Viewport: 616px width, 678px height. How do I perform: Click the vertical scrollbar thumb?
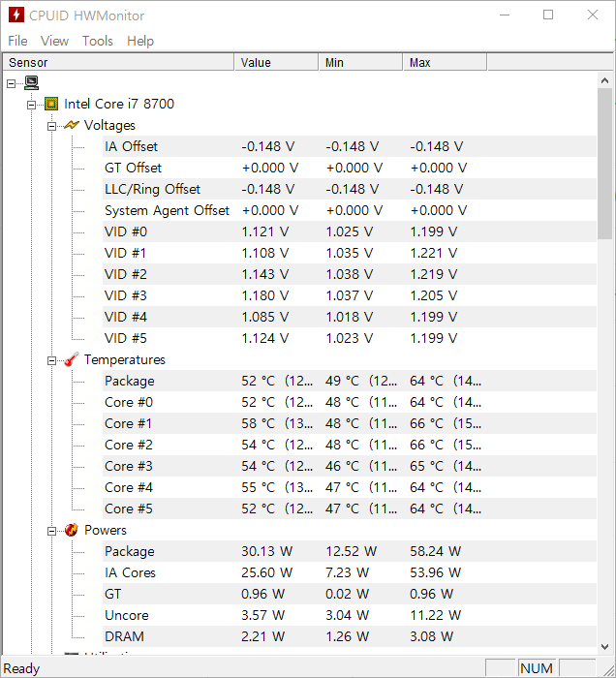point(604,164)
